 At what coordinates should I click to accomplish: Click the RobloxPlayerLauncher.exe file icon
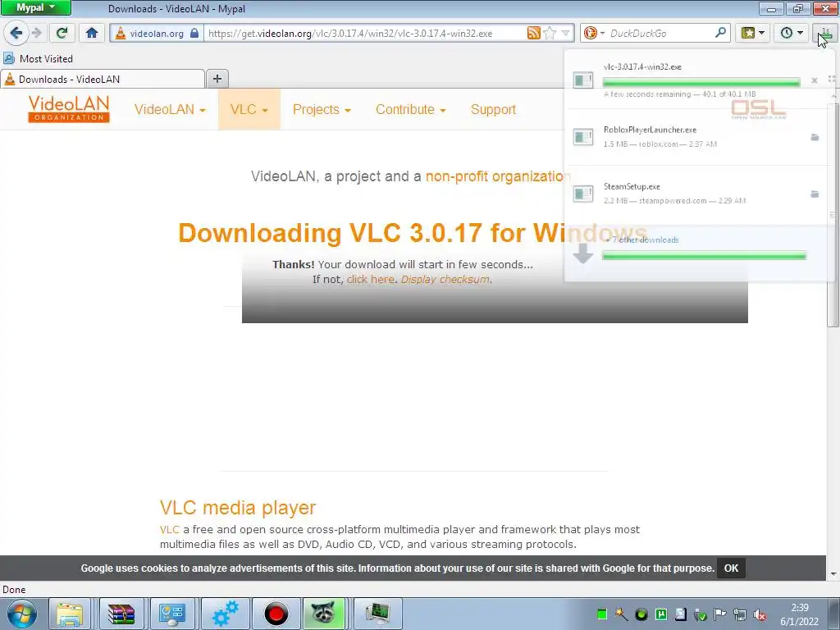tap(583, 137)
